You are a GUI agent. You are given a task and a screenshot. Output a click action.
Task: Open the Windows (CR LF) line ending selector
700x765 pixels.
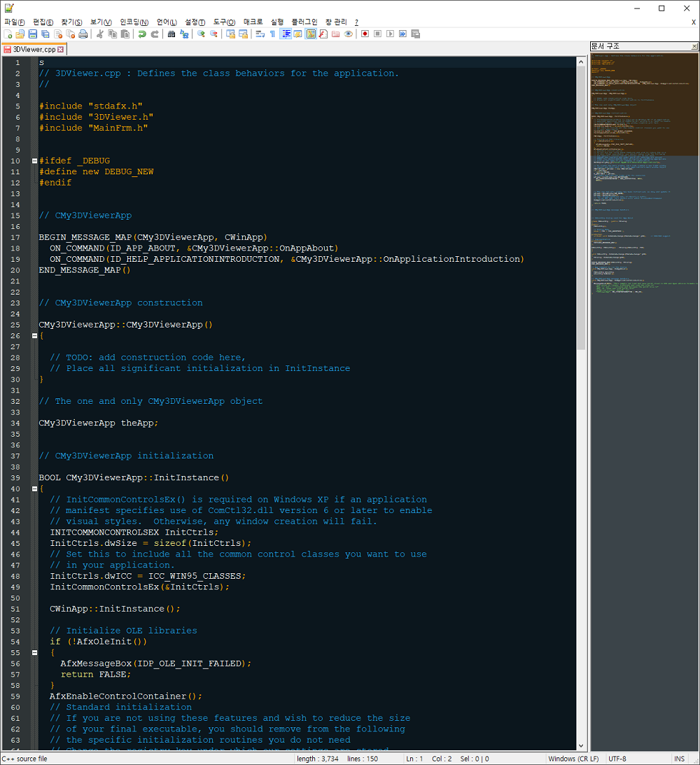click(x=574, y=759)
